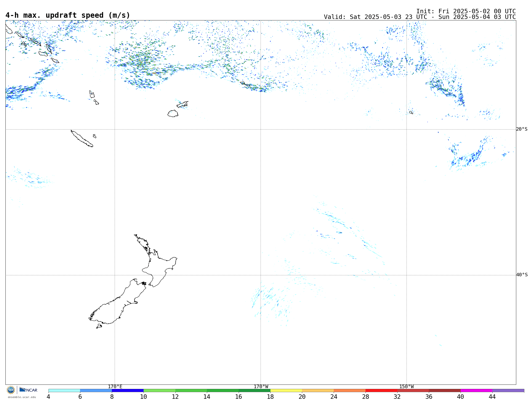Click Stewart Island below South Island

99,326
